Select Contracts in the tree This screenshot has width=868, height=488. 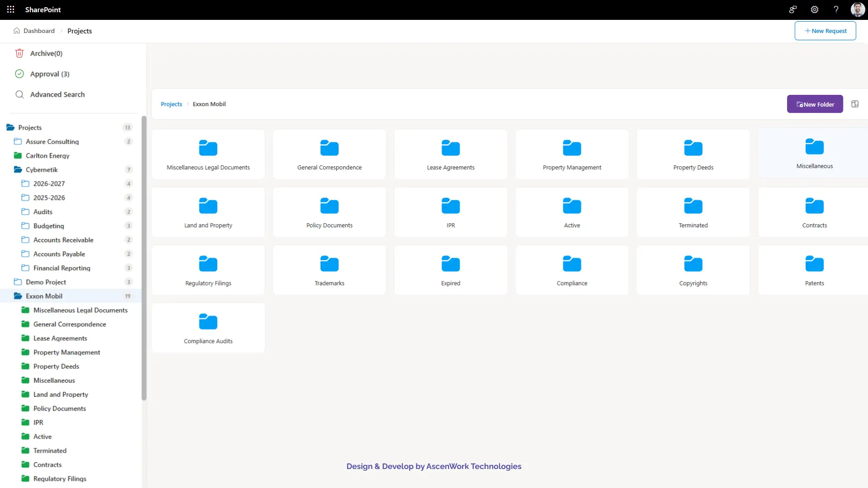coord(47,465)
